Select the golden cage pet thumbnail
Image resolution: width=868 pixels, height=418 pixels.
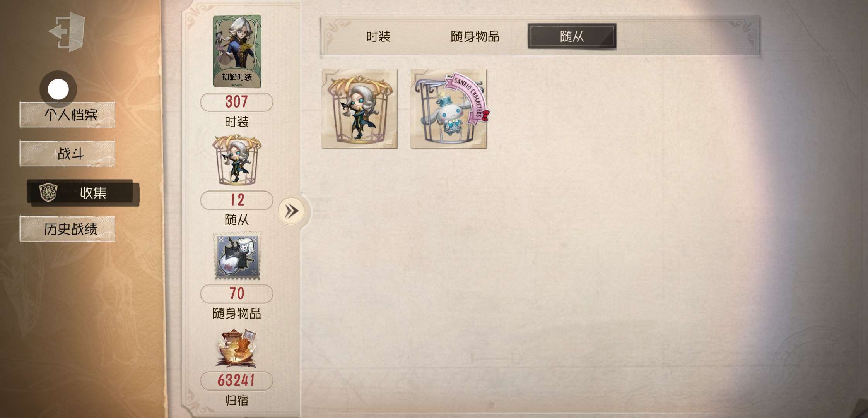point(359,108)
